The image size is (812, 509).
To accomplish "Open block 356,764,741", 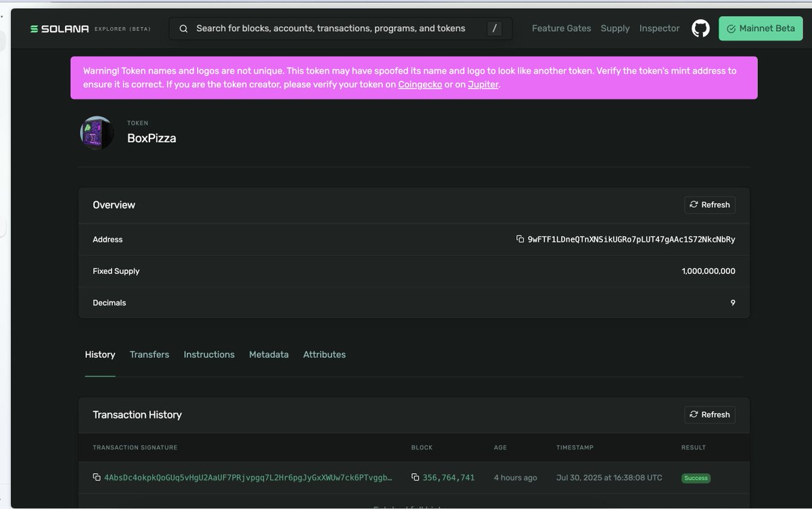I will pos(449,478).
